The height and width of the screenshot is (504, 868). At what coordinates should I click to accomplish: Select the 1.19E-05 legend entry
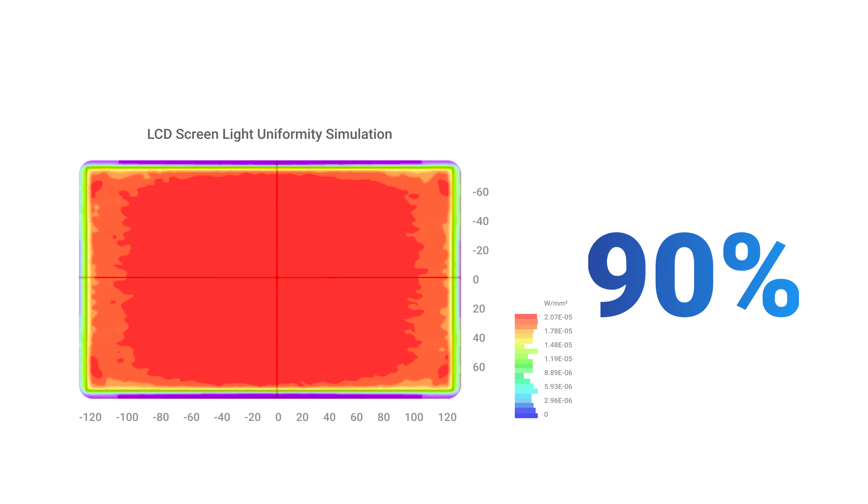[558, 359]
